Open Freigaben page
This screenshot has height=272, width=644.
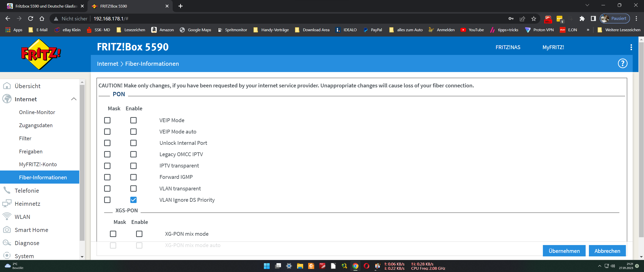pos(31,152)
